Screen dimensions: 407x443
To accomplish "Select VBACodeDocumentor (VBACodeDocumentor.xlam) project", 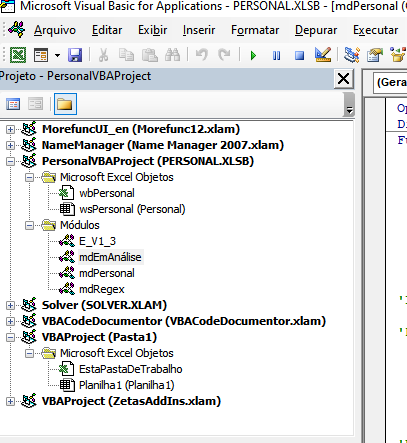I will click(x=184, y=321).
